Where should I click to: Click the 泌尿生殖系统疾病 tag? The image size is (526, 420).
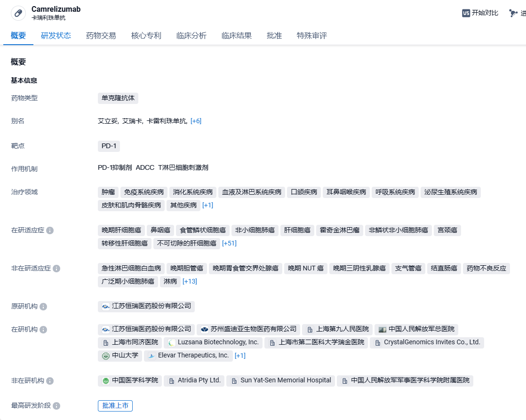pos(451,192)
